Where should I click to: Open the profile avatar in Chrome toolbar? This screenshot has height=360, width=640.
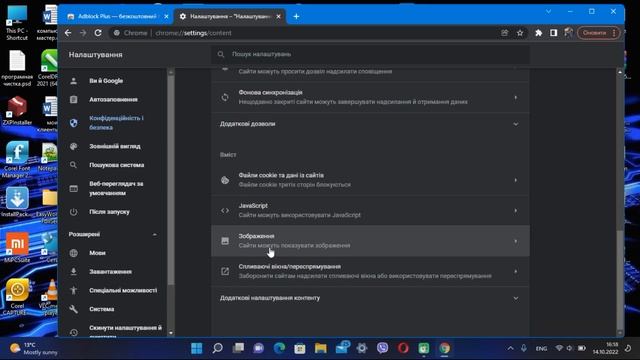coord(568,33)
